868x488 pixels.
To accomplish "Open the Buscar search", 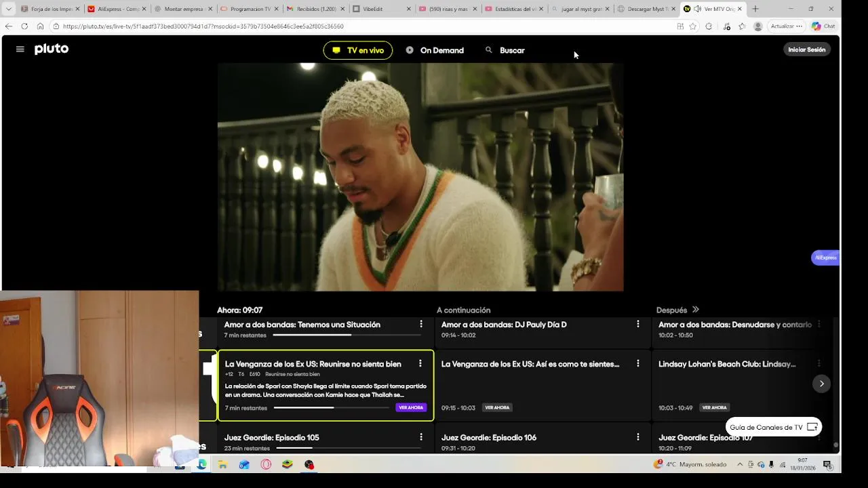I will coord(505,50).
